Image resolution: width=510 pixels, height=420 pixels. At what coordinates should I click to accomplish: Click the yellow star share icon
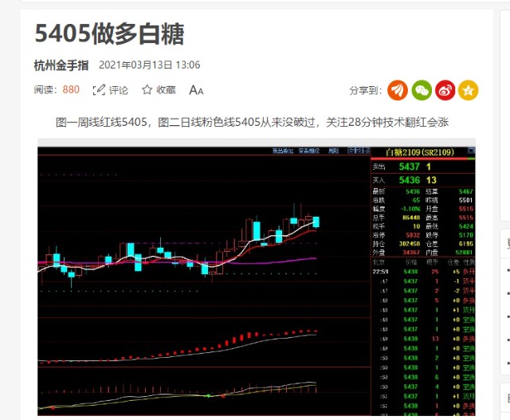469,90
